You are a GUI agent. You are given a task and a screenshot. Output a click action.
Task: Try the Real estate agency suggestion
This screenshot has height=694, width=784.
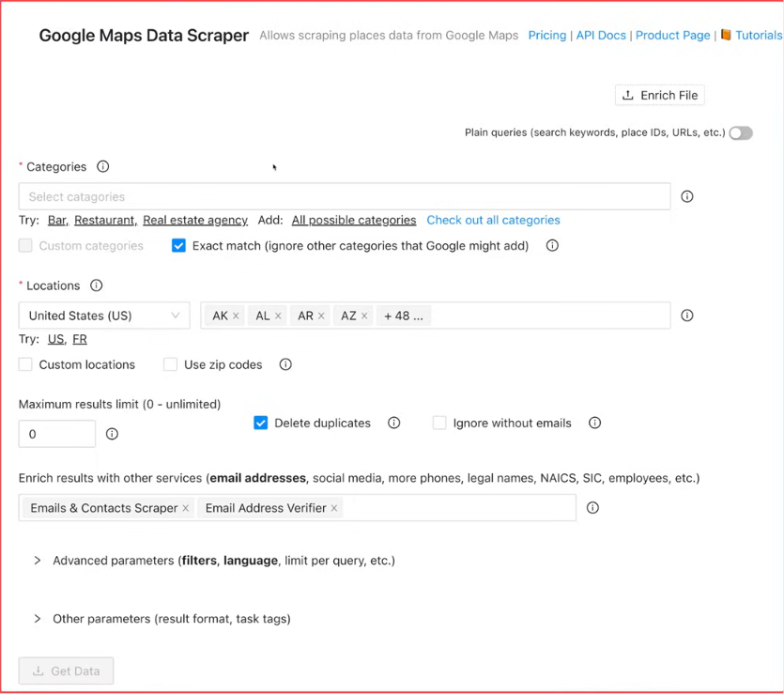[195, 221]
